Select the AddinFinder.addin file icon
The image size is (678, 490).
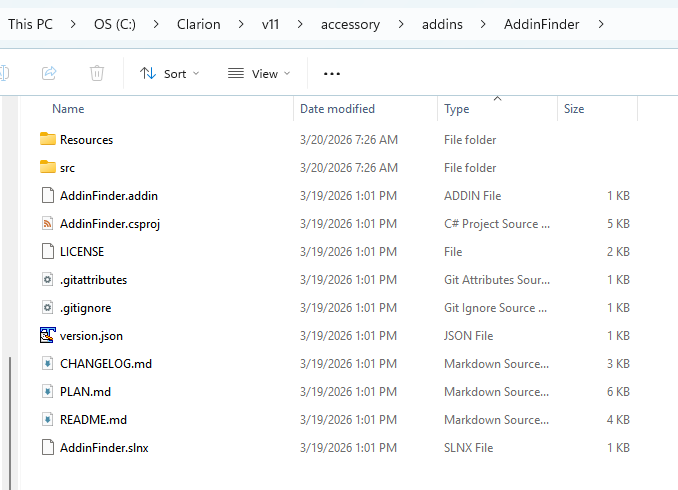point(48,196)
